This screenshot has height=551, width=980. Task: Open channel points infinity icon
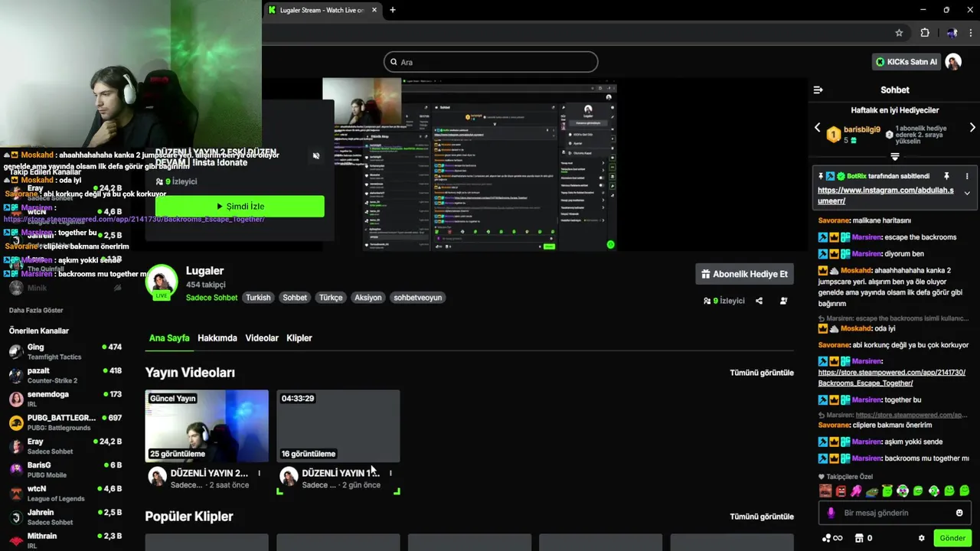(832, 538)
